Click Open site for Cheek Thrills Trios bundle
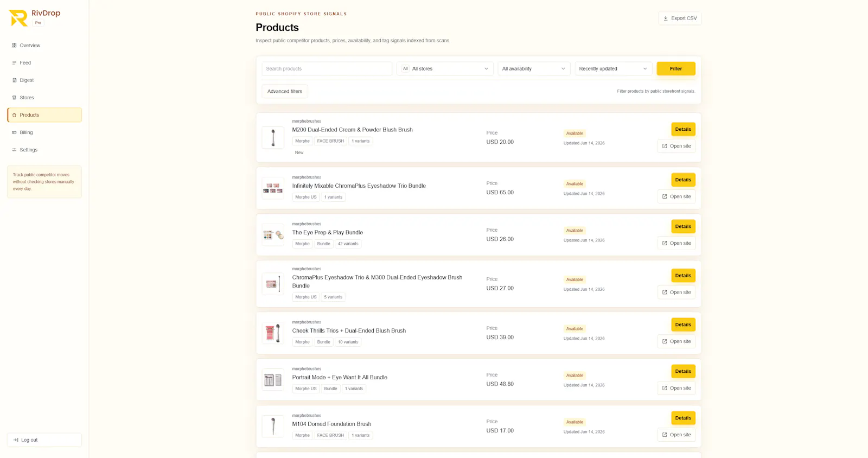This screenshot has height=458, width=868. (x=676, y=341)
